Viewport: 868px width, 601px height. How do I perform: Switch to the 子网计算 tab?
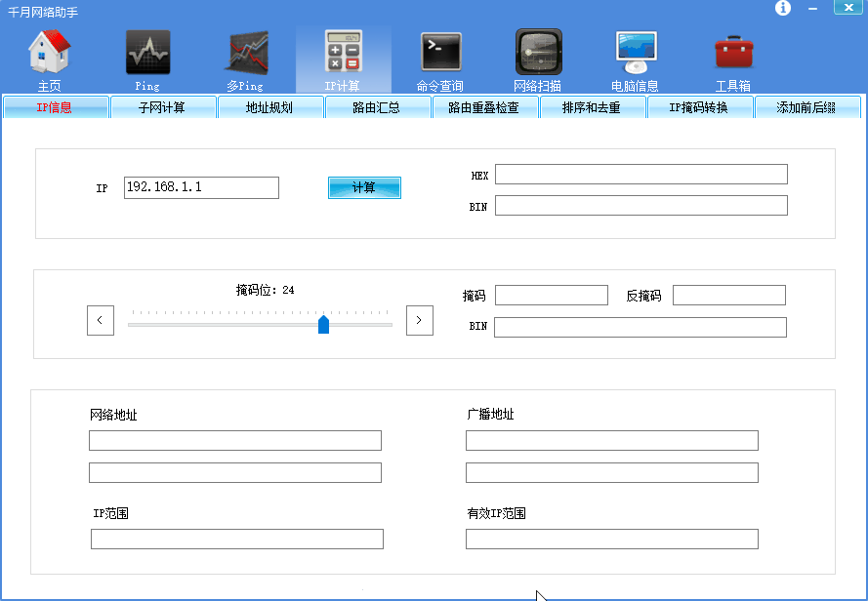[x=162, y=107]
